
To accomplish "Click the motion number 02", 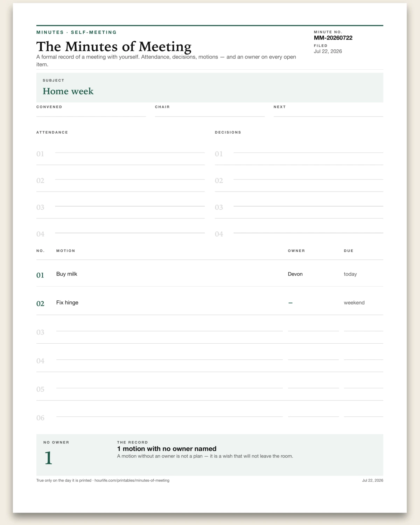I will click(x=40, y=303).
